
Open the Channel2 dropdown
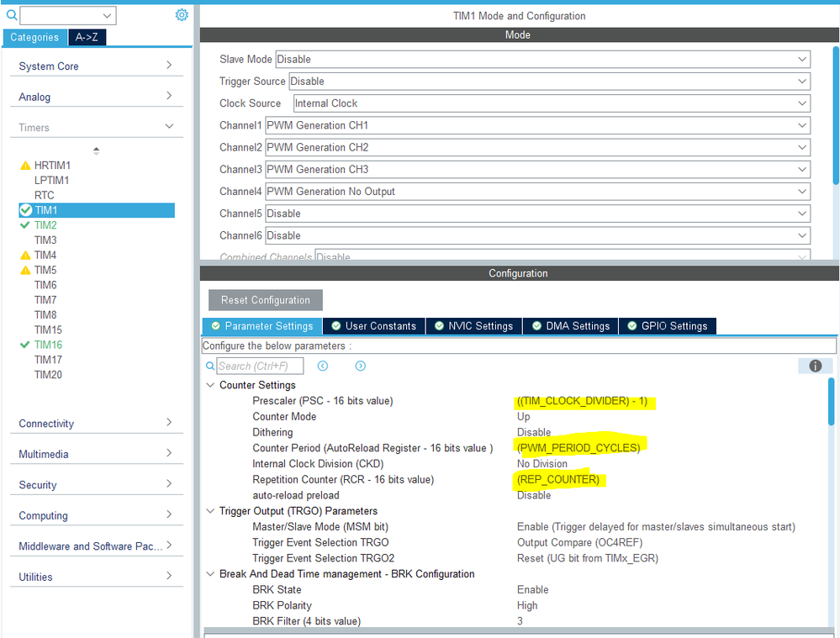click(537, 147)
